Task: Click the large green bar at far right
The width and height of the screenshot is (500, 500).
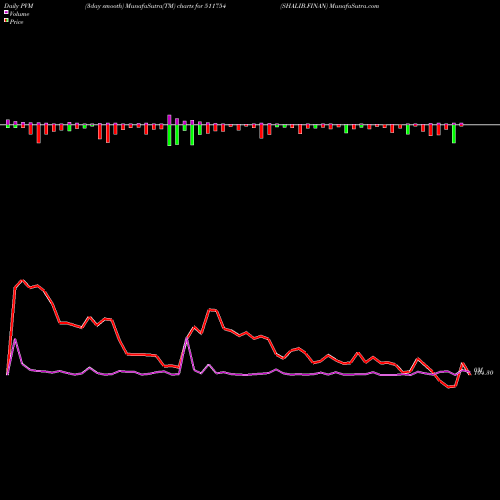Action: pos(454,134)
